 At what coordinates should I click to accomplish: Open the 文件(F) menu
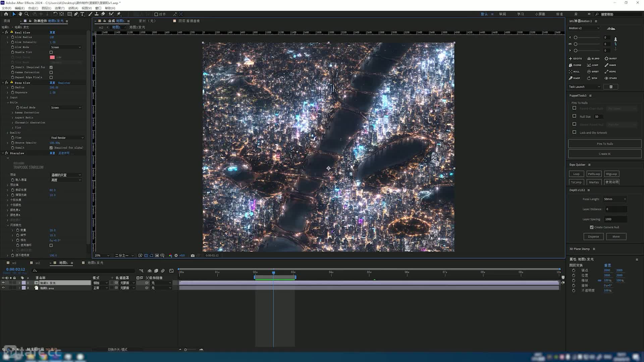(6, 8)
